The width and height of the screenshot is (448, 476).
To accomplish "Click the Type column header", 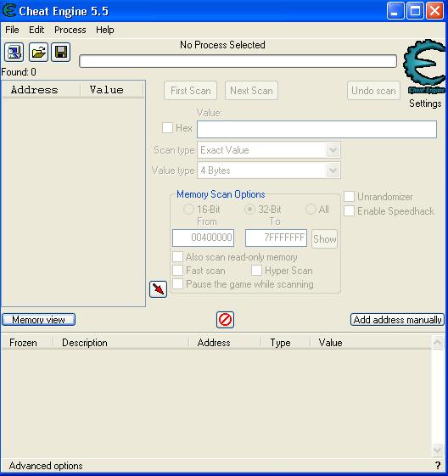I will (286, 343).
